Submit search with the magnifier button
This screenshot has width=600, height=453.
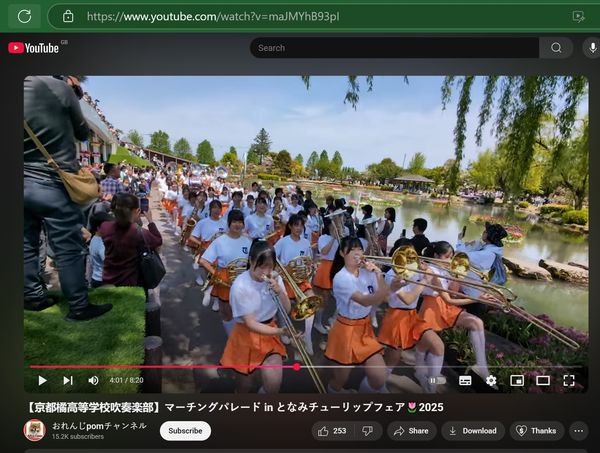pos(556,48)
